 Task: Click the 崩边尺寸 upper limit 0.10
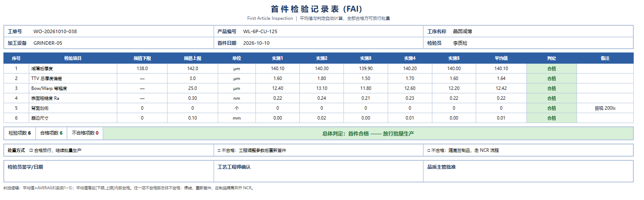click(192, 118)
